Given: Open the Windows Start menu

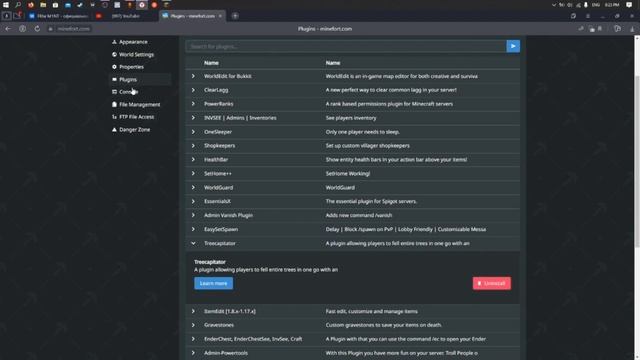Looking at the screenshot, I should point(6,5).
